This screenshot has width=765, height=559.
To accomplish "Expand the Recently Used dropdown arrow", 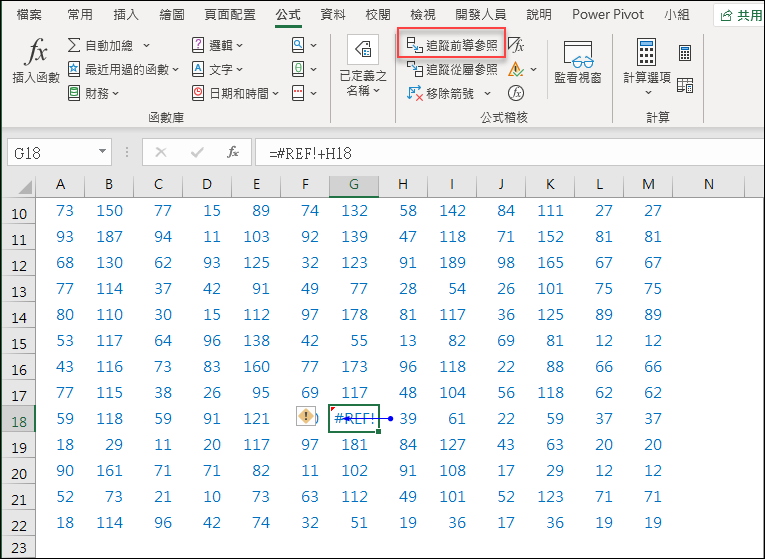I will coord(176,70).
